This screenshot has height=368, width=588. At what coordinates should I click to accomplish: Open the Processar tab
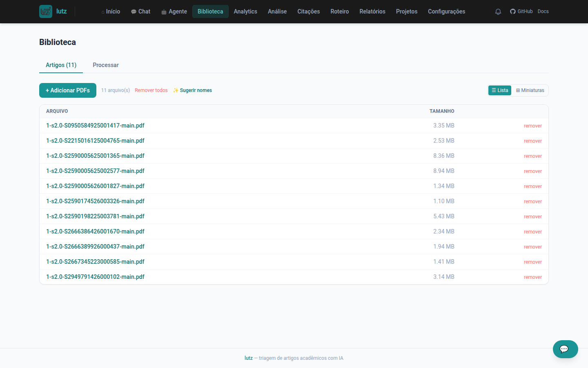point(106,65)
